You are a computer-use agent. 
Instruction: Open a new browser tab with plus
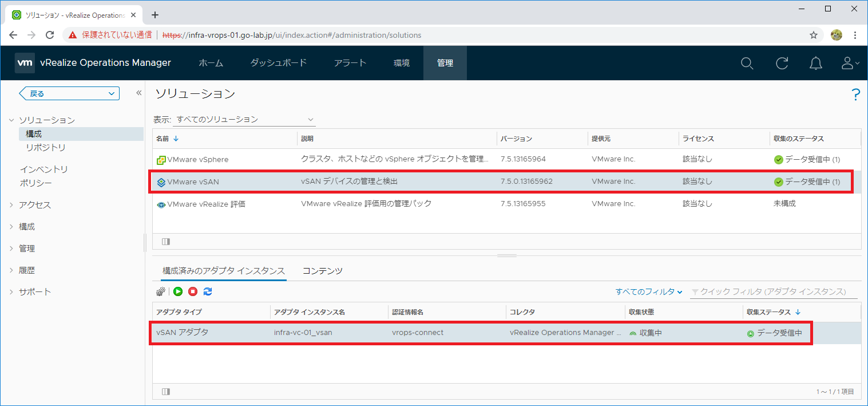[x=154, y=15]
